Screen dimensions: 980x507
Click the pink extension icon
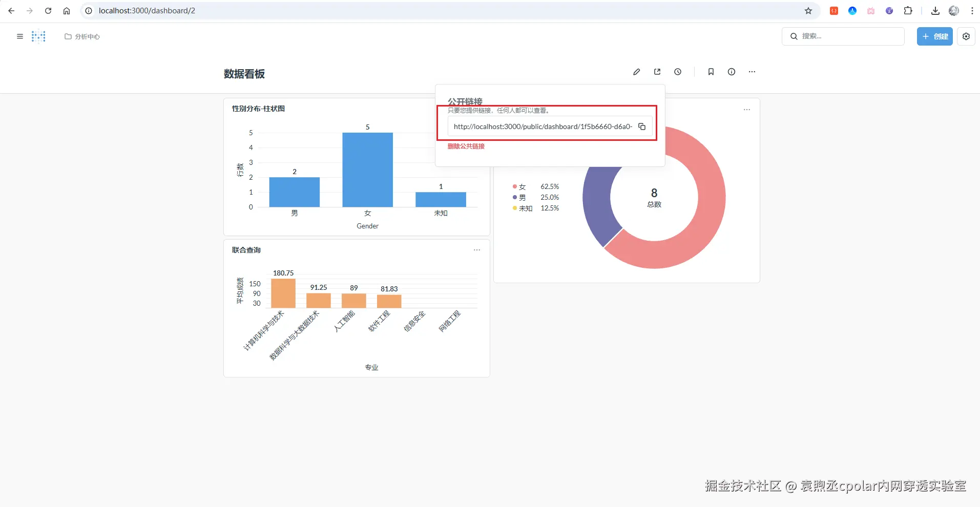coord(871,11)
